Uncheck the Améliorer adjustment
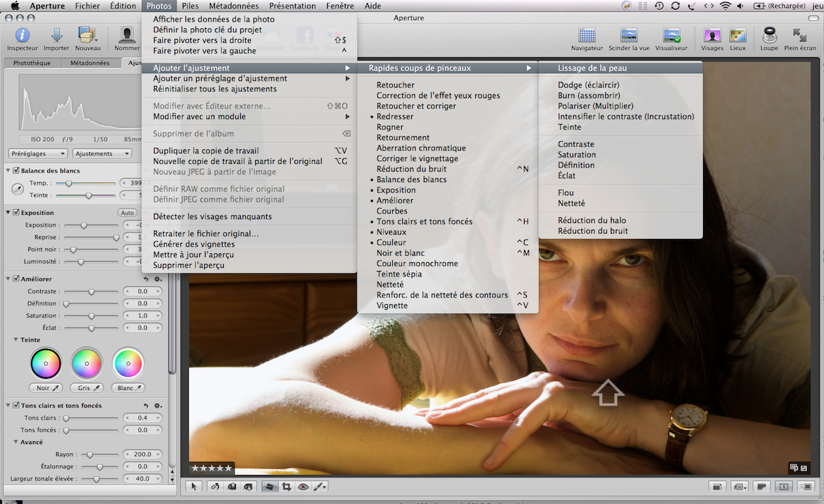 tap(16, 279)
